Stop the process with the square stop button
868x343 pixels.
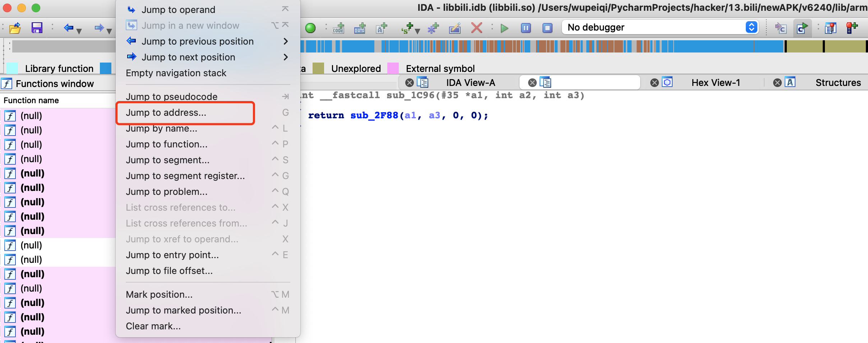[547, 28]
